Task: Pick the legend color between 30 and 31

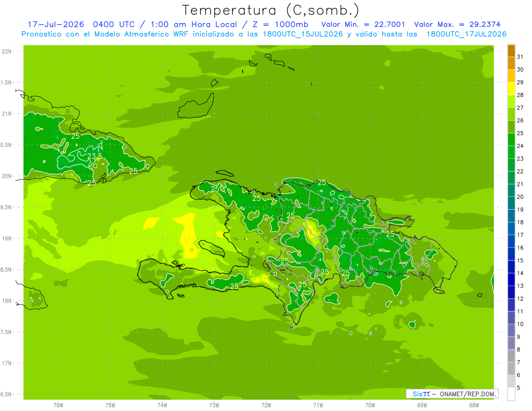Action: click(511, 63)
